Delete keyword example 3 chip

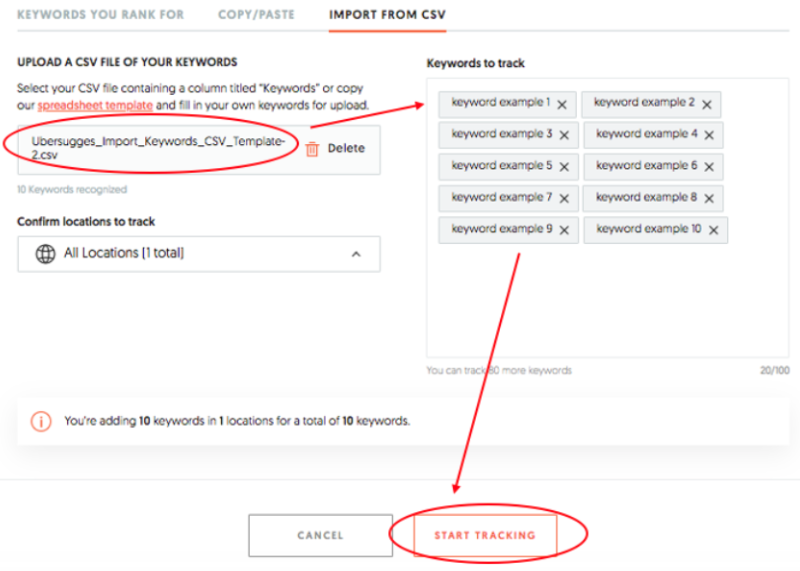564,135
